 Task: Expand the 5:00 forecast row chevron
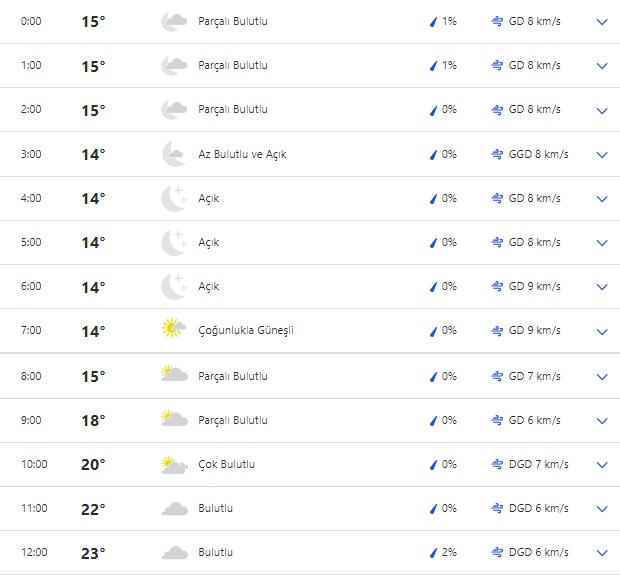click(x=602, y=243)
